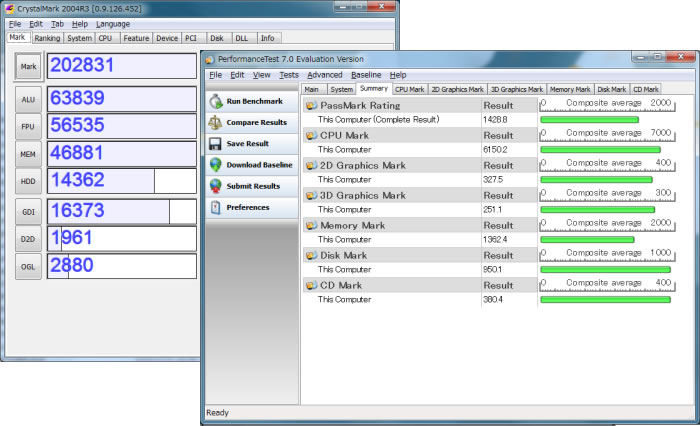Open the Tests menu in PerformanceTest

289,75
